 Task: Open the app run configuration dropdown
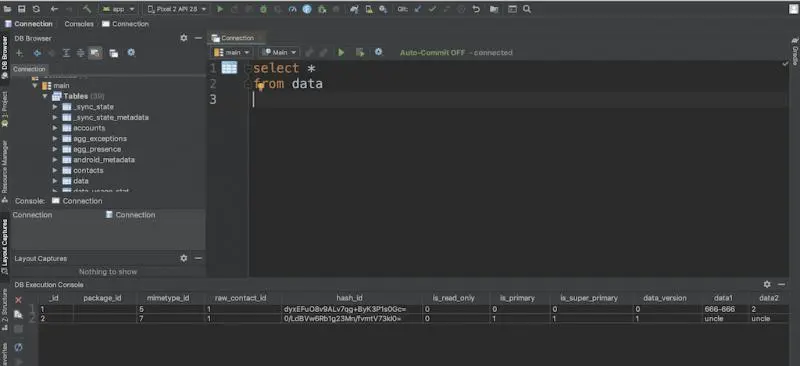[x=119, y=9]
